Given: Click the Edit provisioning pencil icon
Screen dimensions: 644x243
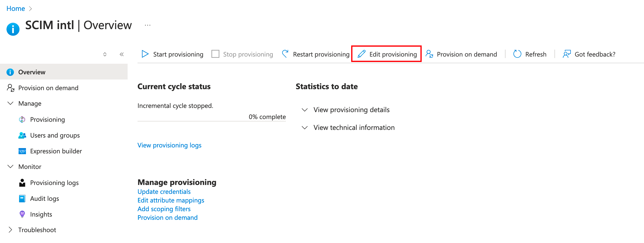Looking at the screenshot, I should (362, 54).
